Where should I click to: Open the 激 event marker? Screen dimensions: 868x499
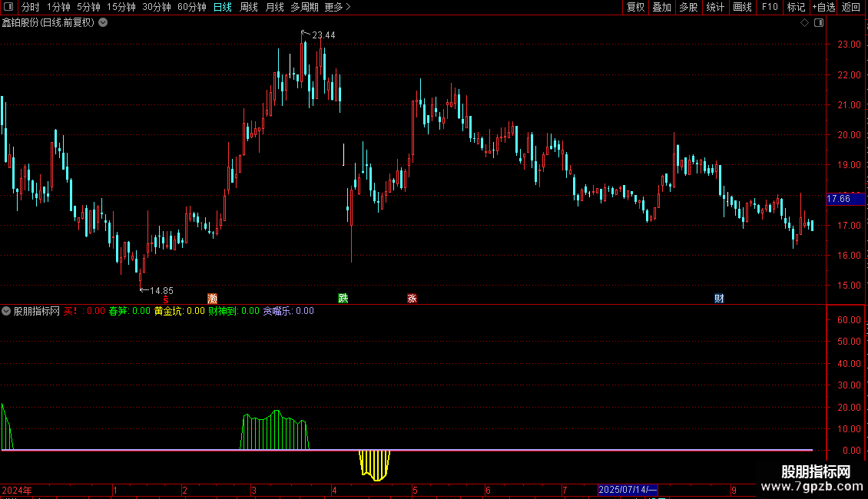click(212, 299)
